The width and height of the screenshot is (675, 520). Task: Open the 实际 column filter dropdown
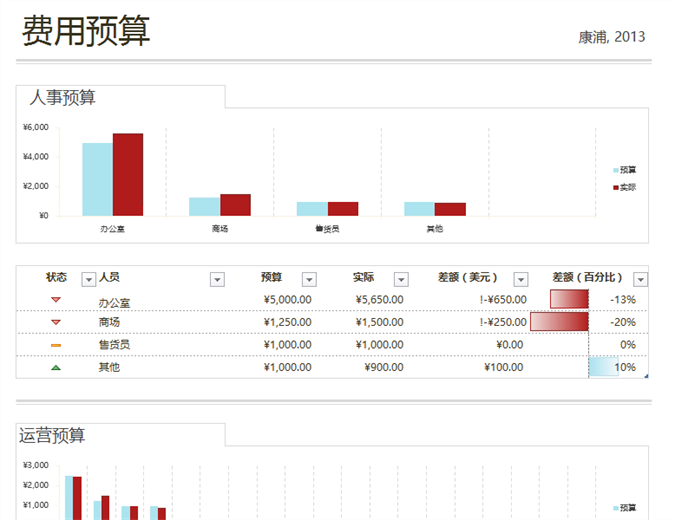401,279
